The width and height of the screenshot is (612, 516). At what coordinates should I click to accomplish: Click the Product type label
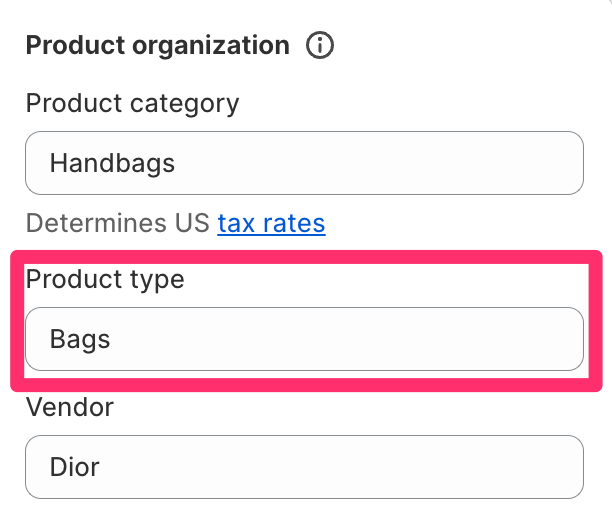(x=105, y=279)
